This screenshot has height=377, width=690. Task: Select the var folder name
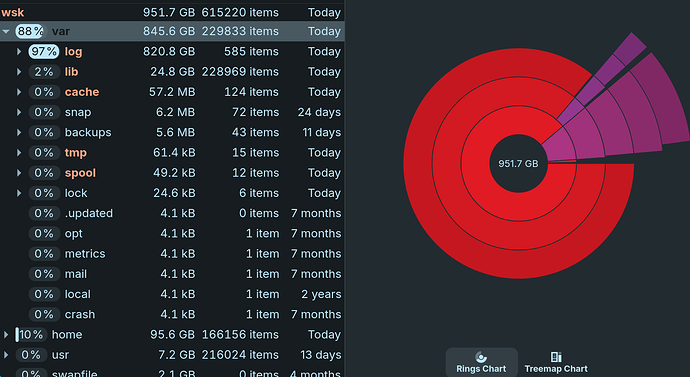coord(61,31)
